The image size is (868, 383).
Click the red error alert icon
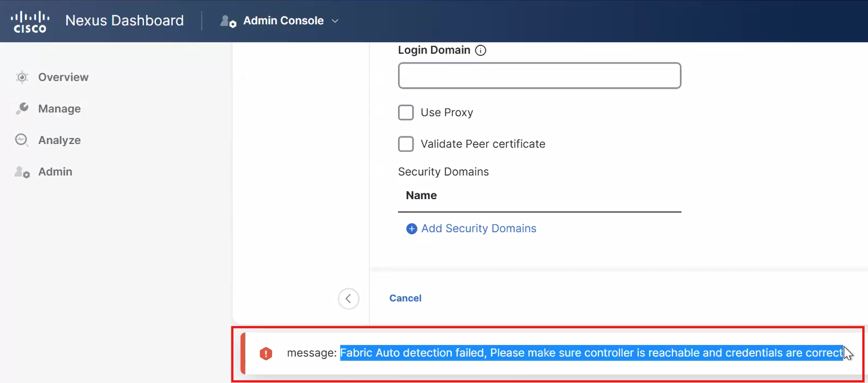tap(266, 354)
